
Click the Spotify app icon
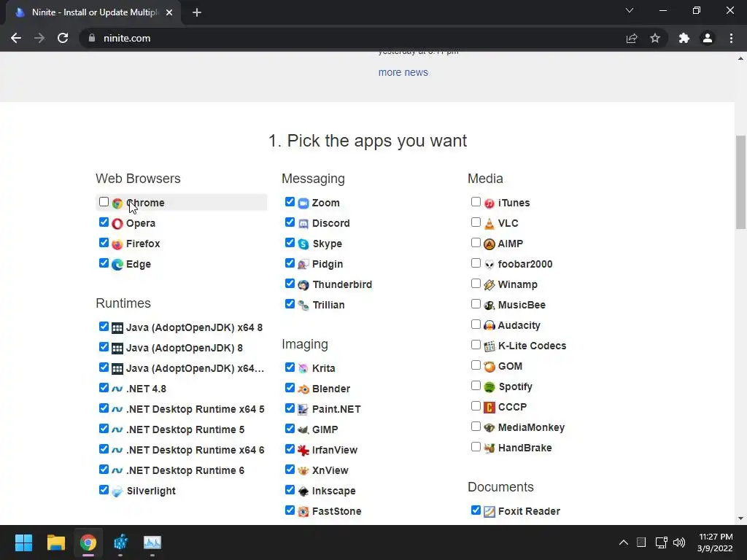coord(489,387)
